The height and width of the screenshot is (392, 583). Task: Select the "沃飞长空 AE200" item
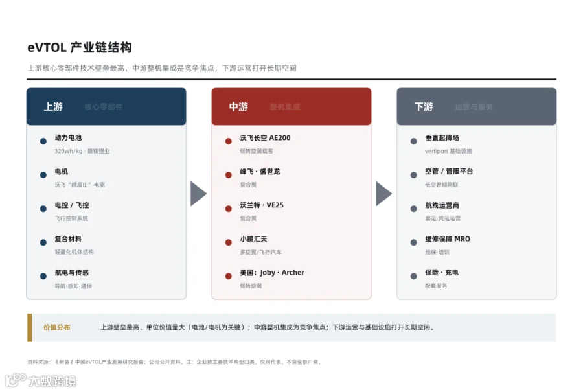265,137
